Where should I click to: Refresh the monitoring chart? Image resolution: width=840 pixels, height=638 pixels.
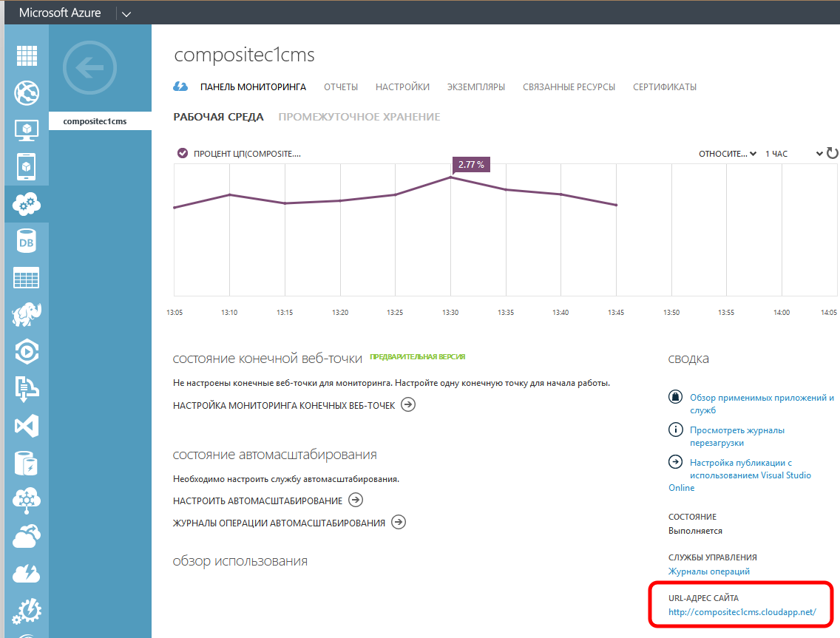coord(832,153)
